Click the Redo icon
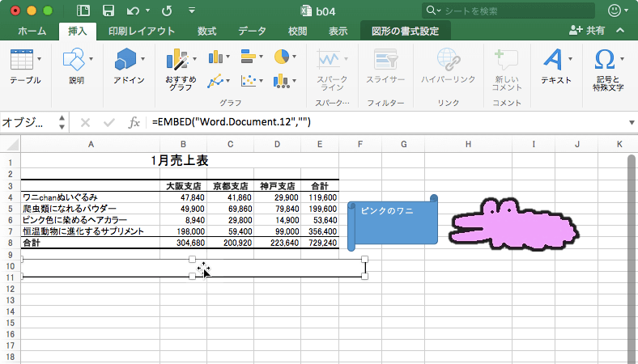 [167, 11]
